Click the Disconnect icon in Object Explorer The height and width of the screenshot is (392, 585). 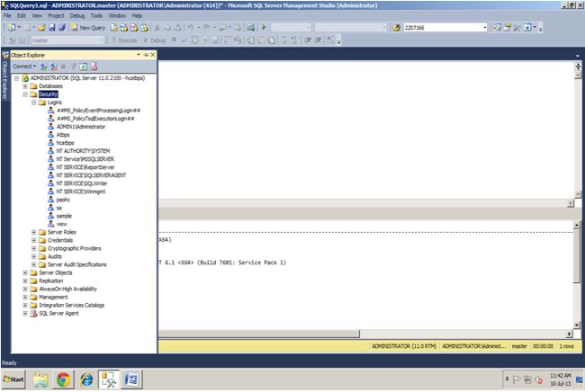tap(54, 67)
